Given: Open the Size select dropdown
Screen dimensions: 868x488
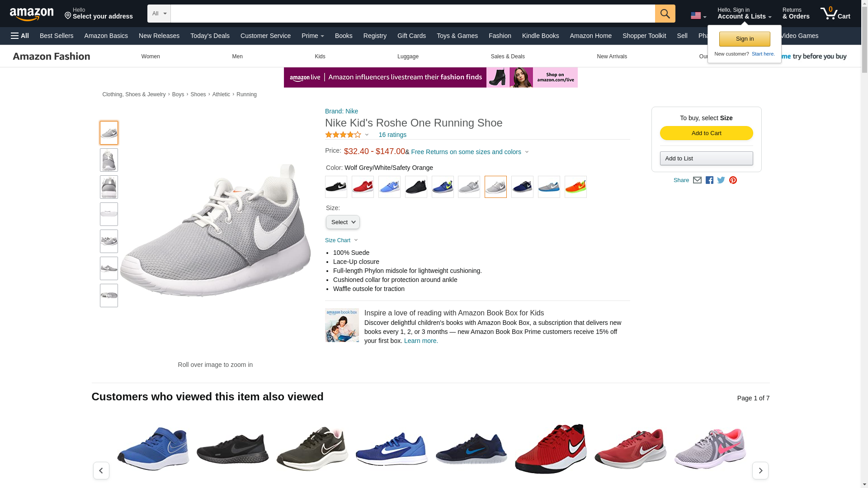Looking at the screenshot, I should tap(343, 222).
